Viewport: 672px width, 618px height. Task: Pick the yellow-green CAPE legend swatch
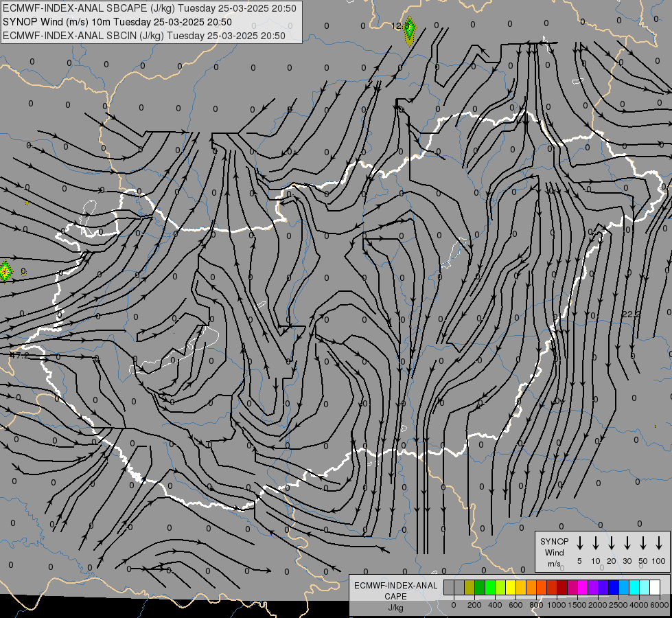[500, 587]
